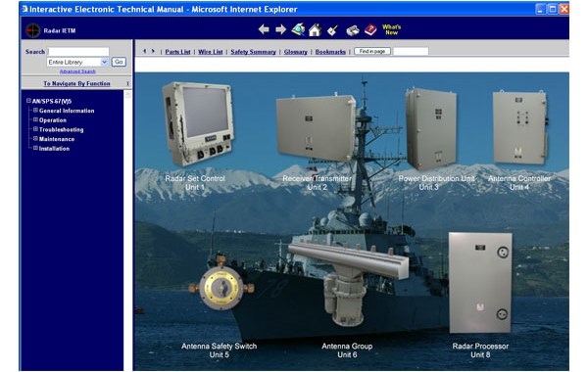Click the back arrow toolbar icon
588x372 pixels.
click(x=264, y=29)
